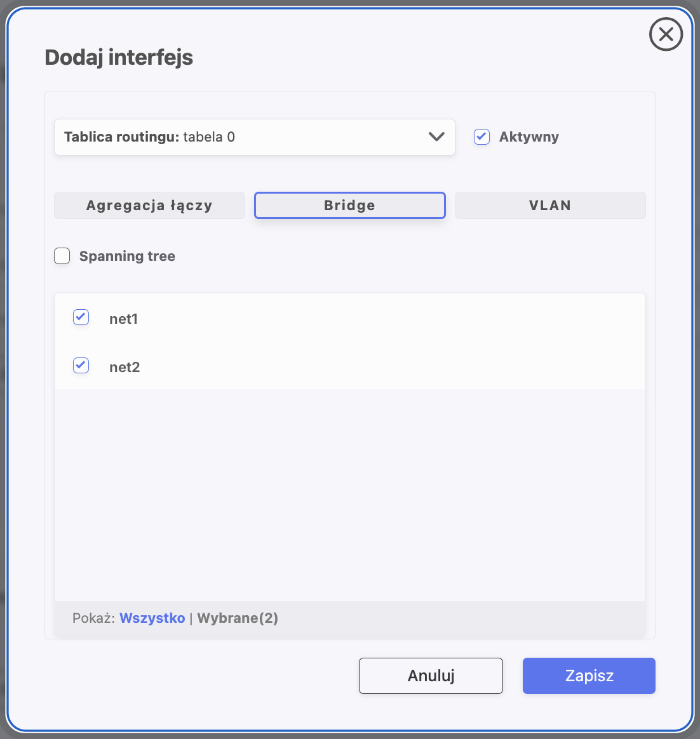
Task: Close the Dodaj interfejs dialog with X
Action: point(666,34)
